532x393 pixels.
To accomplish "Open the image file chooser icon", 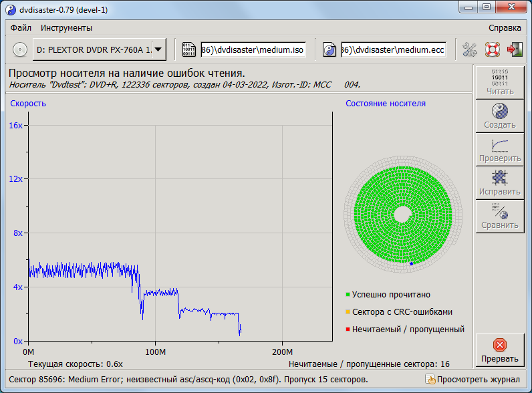I will click(x=189, y=49).
